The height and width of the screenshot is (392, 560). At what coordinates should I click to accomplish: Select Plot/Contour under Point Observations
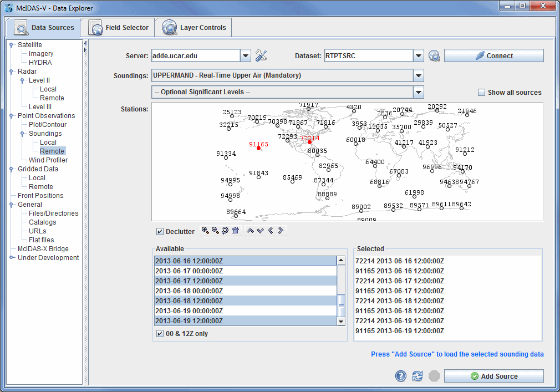[x=48, y=125]
